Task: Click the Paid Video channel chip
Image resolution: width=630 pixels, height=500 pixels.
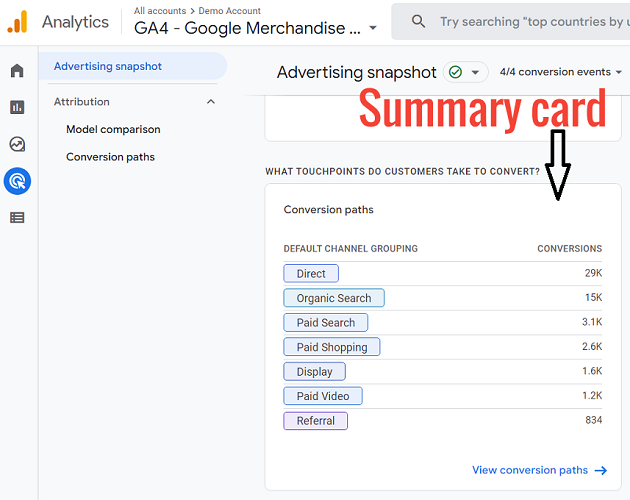Action: (323, 396)
